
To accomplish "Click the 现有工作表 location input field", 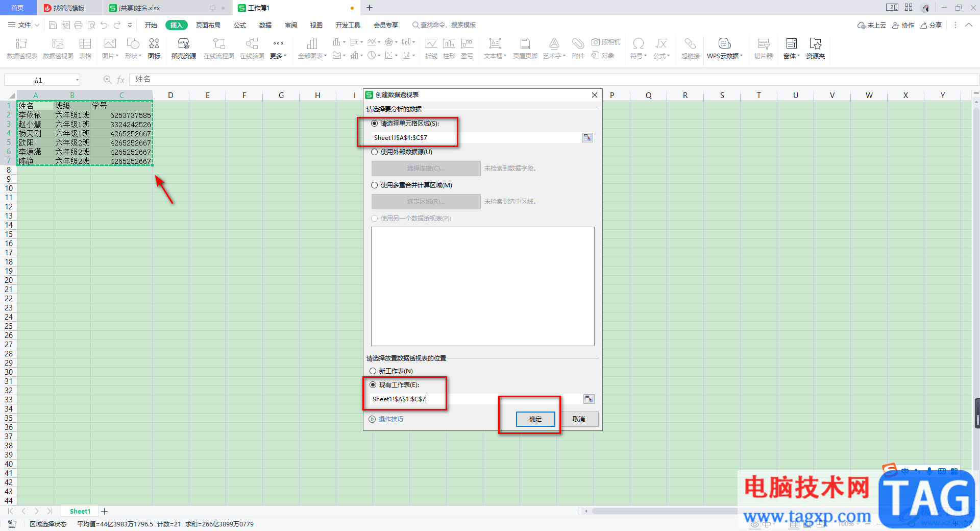I will pyautogui.click(x=476, y=399).
